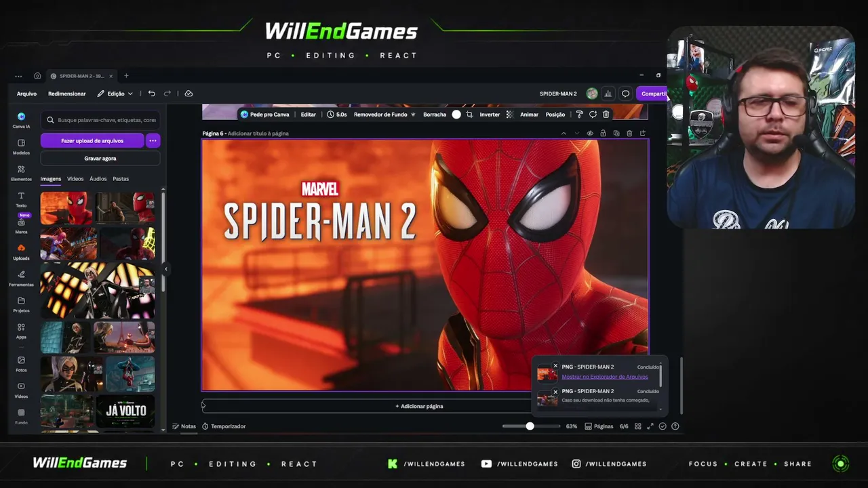Open the Edição mode dropdown
Viewport: 868px width, 488px height.
tap(115, 94)
